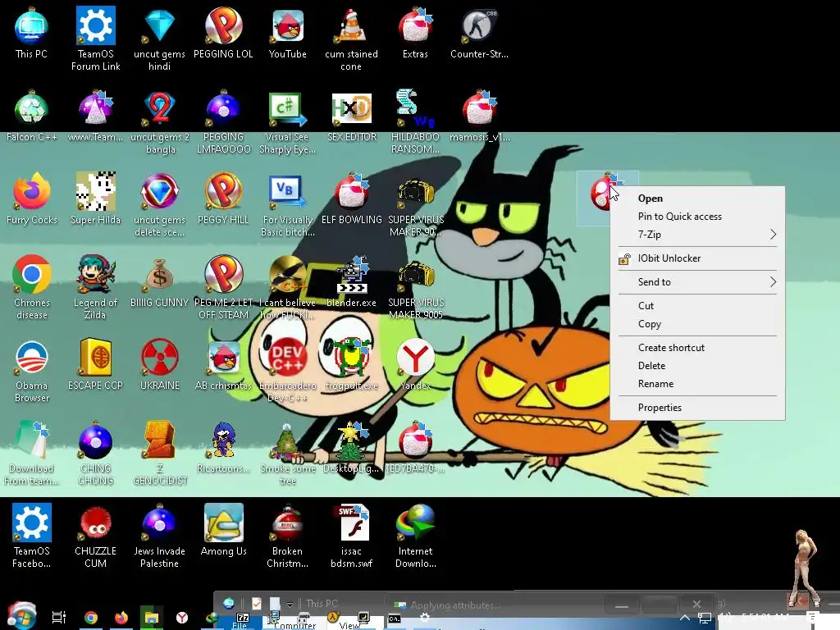Select IObit Unlocker menu entry
Screen dimensions: 840x630
697,258
